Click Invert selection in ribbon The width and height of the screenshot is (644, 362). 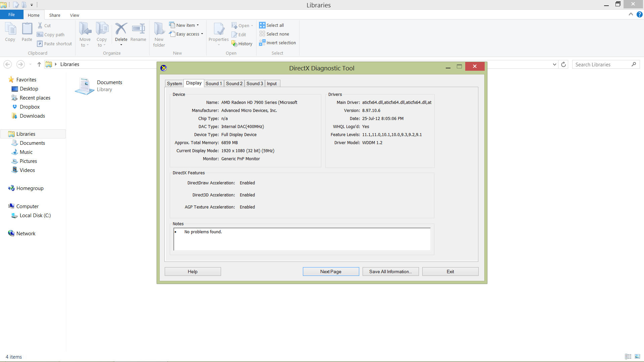click(278, 43)
